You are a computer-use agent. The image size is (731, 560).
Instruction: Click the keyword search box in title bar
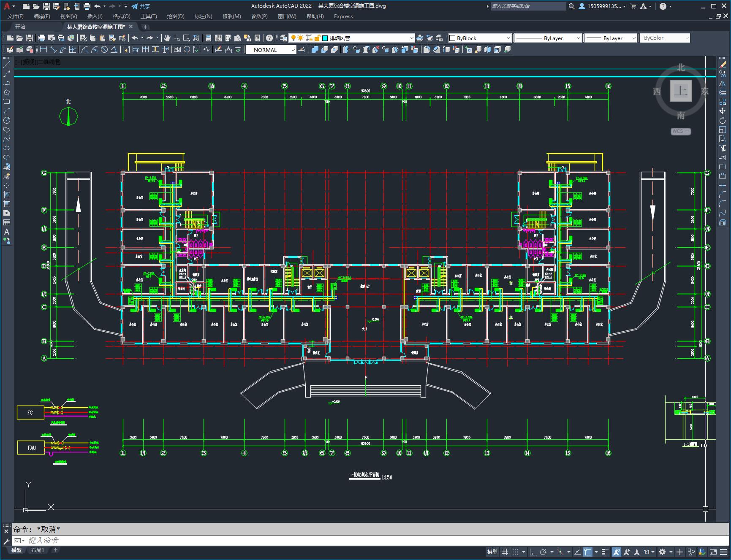[528, 6]
